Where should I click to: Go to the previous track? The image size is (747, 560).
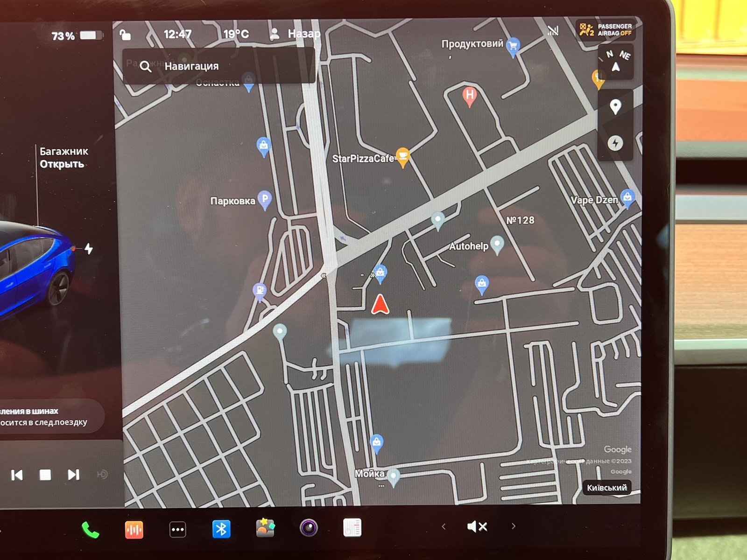(x=17, y=475)
